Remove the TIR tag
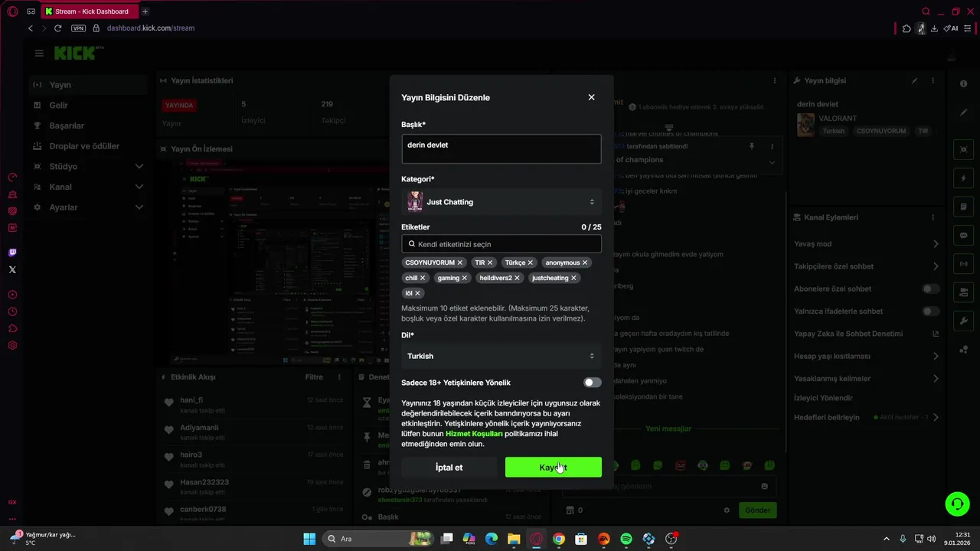The image size is (980, 551). 490,262
